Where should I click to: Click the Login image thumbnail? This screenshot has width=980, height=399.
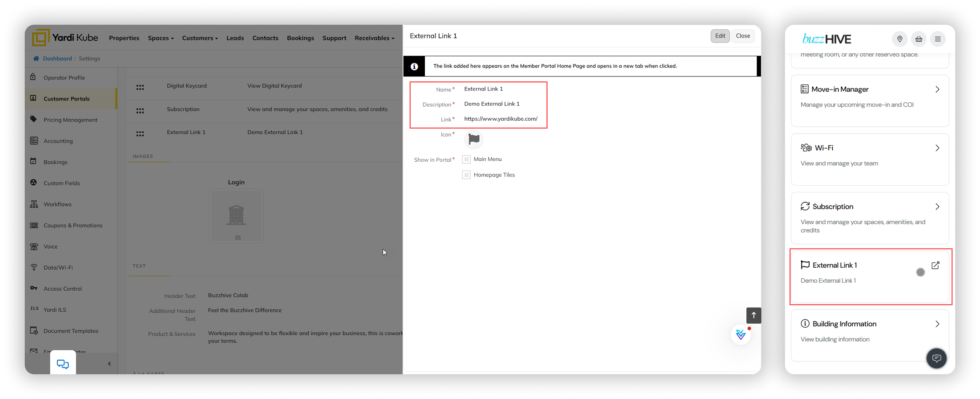(x=236, y=216)
